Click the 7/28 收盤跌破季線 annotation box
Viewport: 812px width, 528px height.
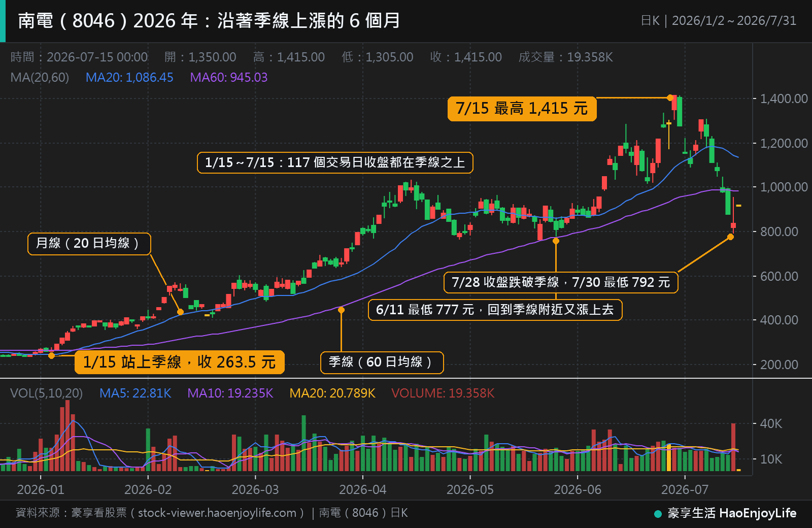click(561, 282)
